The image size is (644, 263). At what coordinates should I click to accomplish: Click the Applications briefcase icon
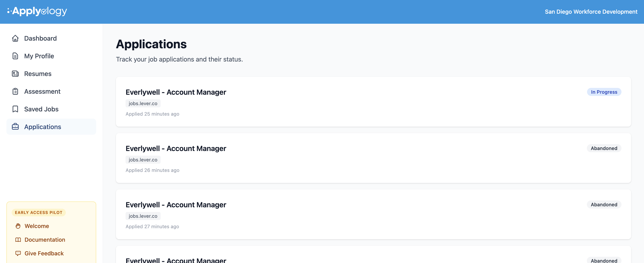coord(15,127)
